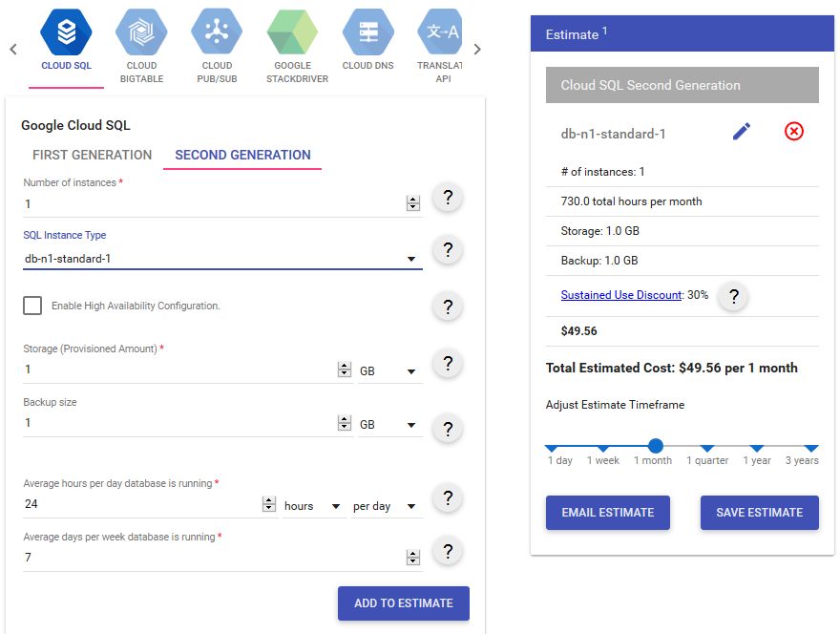Click the Save Estimate button
The height and width of the screenshot is (634, 840).
tap(759, 513)
